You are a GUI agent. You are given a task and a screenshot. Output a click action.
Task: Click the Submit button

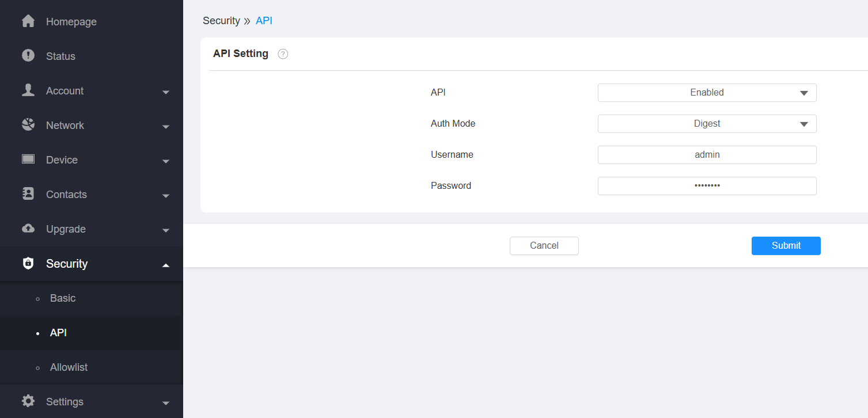786,246
